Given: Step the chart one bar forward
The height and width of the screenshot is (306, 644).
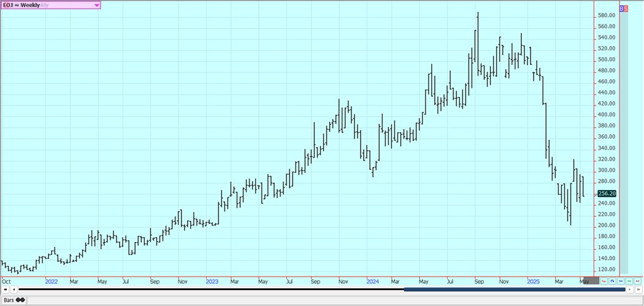Looking at the screenshot, I should click(630, 289).
